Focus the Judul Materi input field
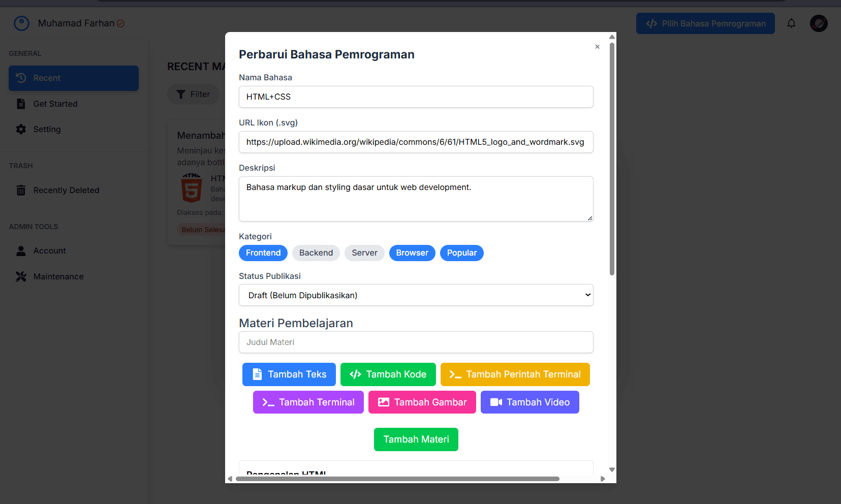Viewport: 841px width, 504px height. click(416, 342)
